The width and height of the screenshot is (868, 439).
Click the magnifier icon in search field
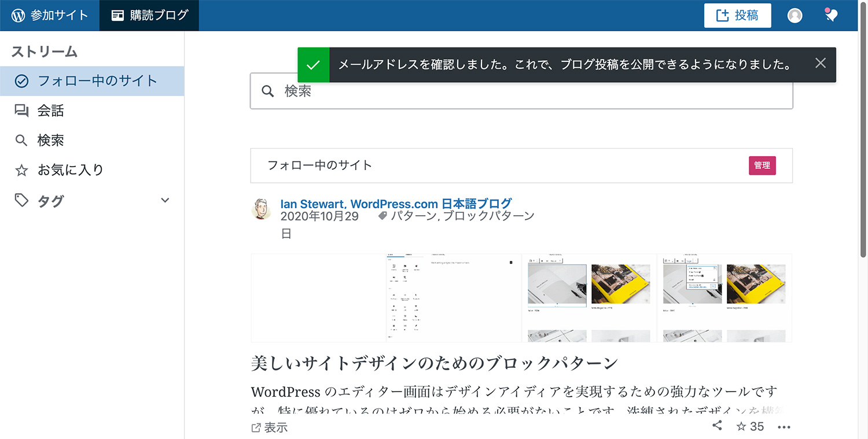tap(268, 91)
